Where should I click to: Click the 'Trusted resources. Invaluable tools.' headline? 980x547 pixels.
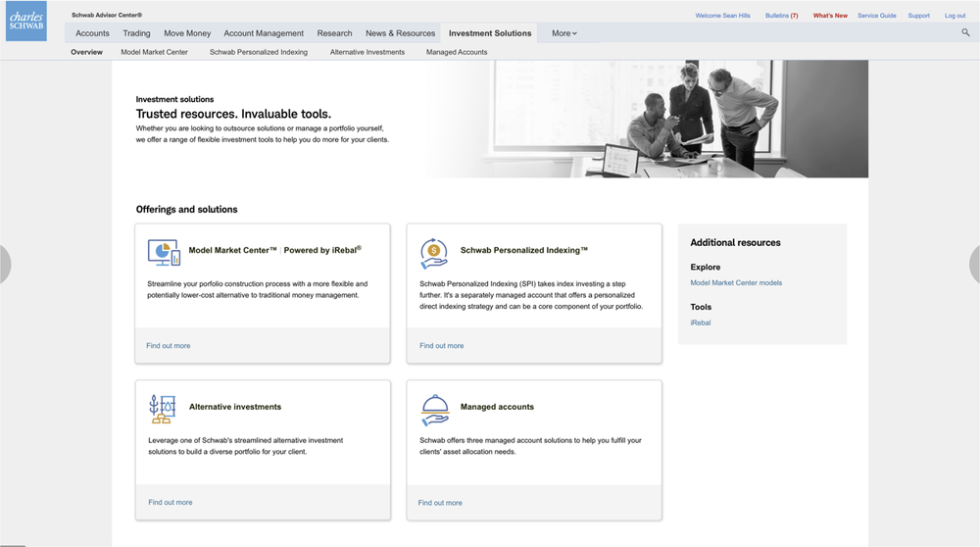(x=234, y=114)
